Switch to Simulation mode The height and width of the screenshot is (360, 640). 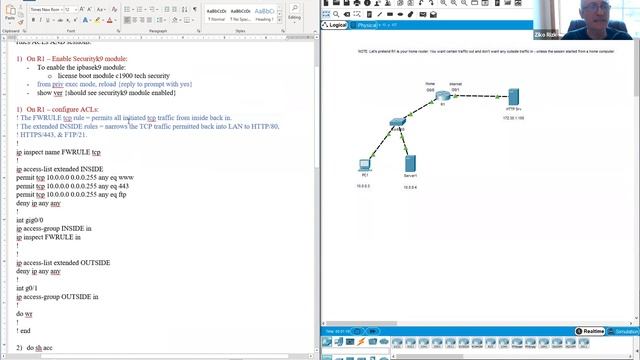623,331
